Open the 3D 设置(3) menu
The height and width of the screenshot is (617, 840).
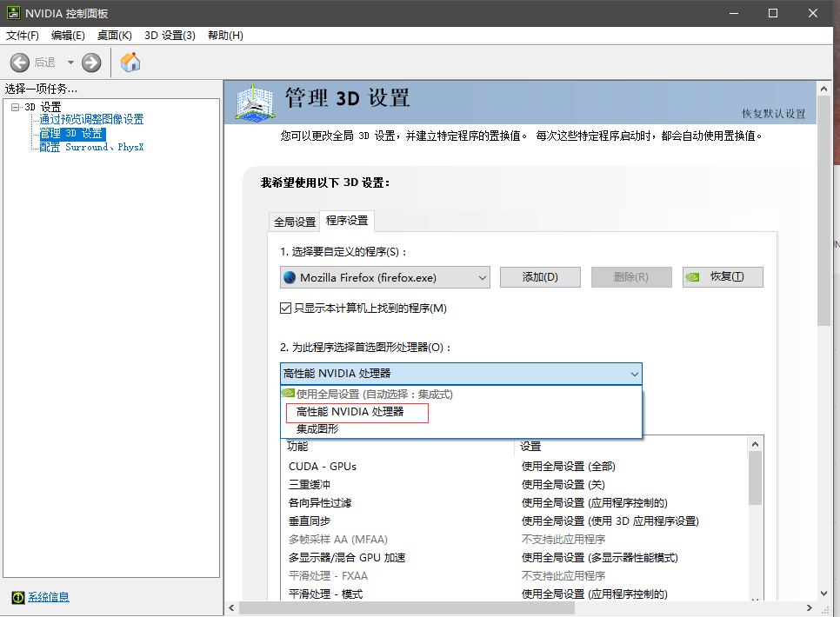(170, 36)
